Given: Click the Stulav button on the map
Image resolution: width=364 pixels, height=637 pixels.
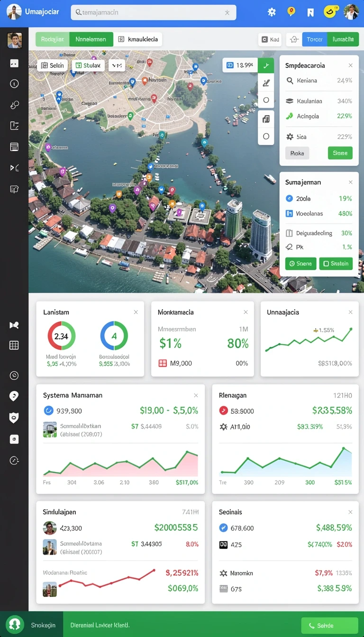Looking at the screenshot, I should click(x=88, y=65).
